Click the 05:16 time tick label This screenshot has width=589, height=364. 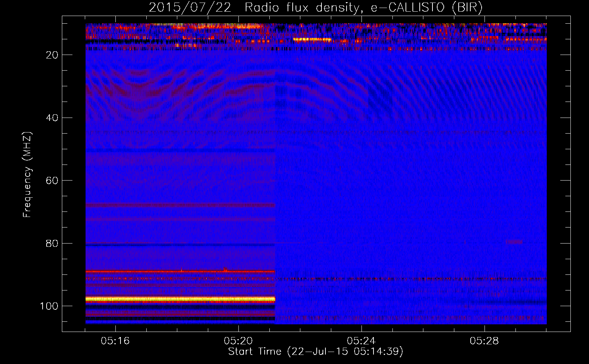tap(115, 341)
